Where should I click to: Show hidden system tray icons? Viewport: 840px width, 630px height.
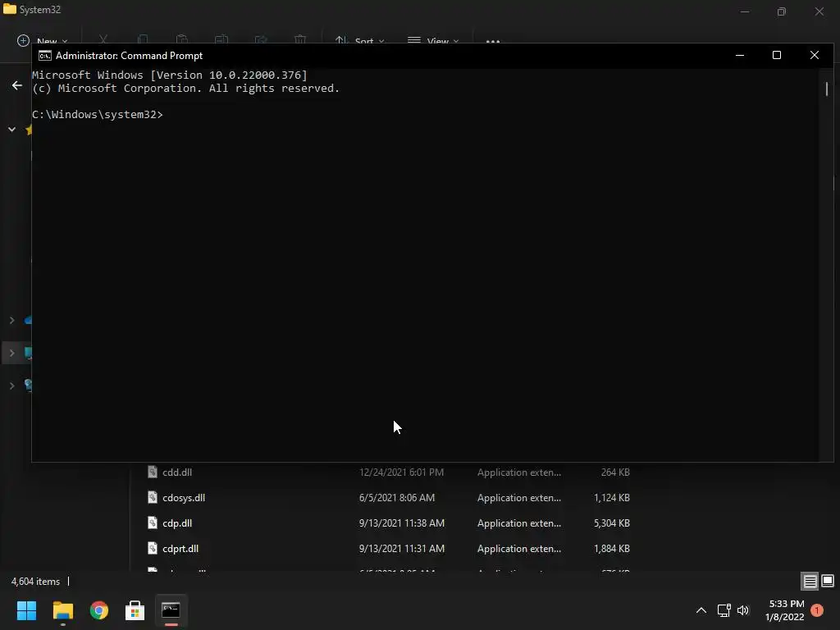(x=701, y=610)
